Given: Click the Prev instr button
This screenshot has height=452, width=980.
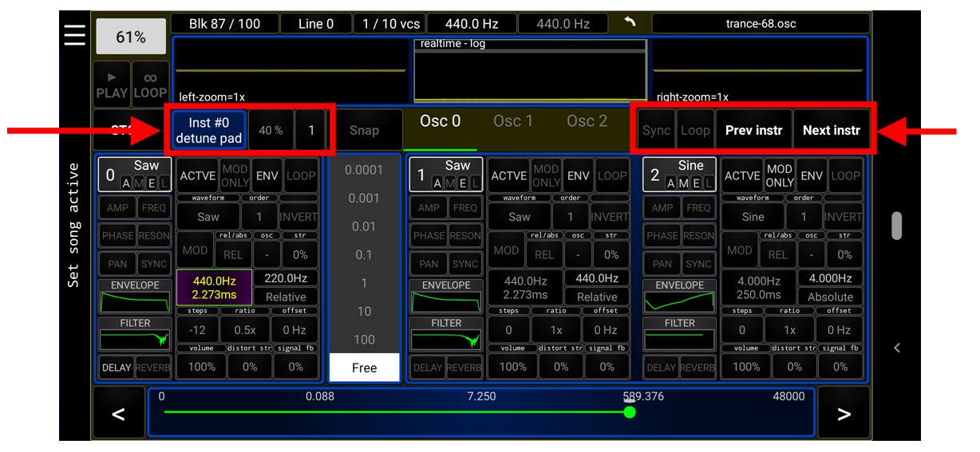Looking at the screenshot, I should 753,130.
